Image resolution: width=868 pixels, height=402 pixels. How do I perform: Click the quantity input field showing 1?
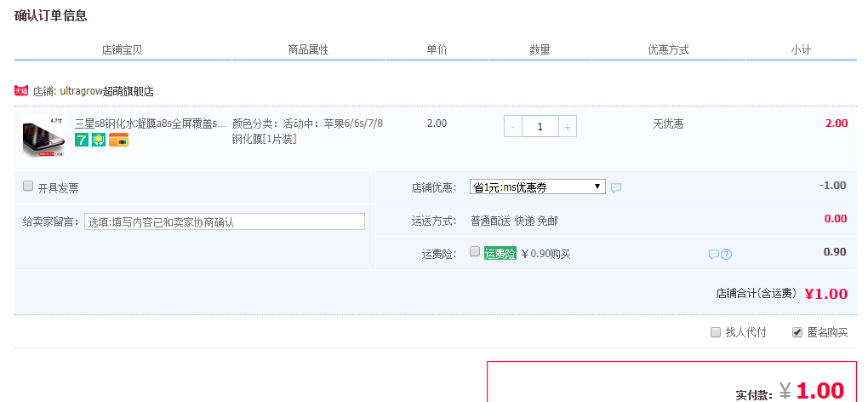pos(540,127)
